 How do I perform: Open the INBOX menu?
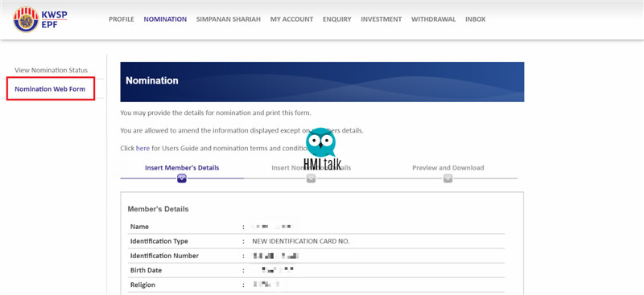point(475,19)
